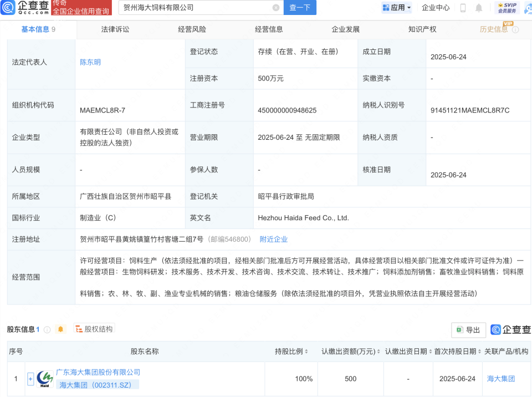Click the Qichacha logo icon
The image size is (532, 397).
(x=8, y=7)
